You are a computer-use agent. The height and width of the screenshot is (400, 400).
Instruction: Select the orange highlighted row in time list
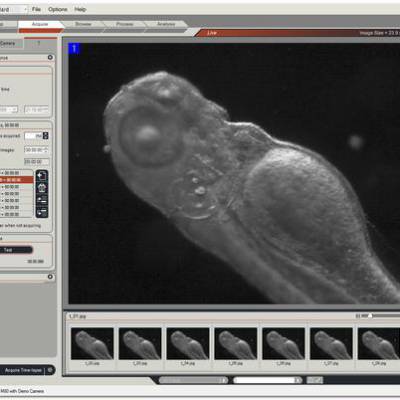tap(16, 180)
